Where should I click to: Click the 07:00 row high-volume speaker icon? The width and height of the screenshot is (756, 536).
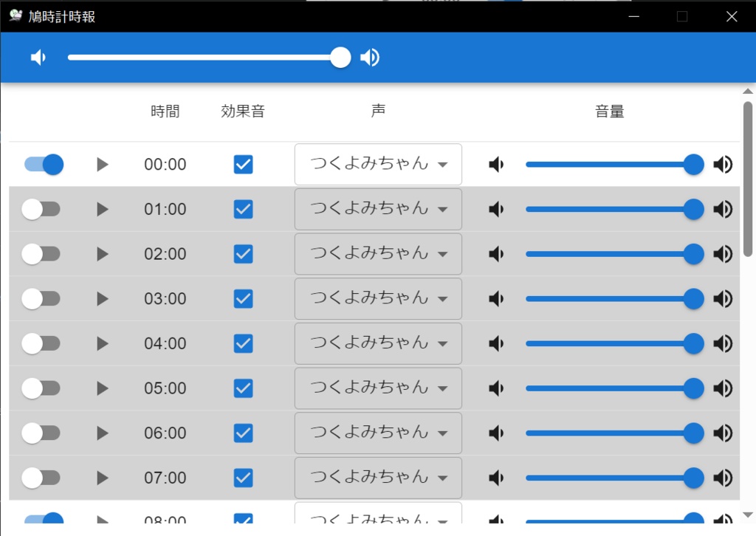click(723, 478)
